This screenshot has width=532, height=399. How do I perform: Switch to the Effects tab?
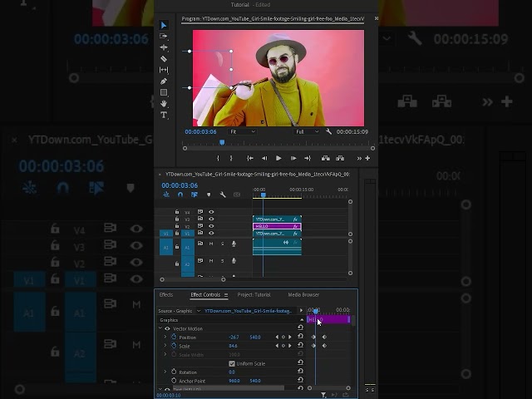click(x=166, y=294)
